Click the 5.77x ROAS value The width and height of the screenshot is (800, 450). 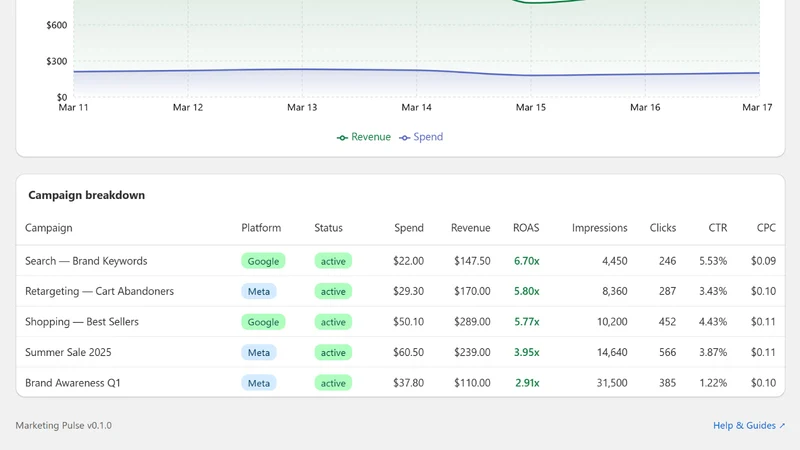click(527, 322)
